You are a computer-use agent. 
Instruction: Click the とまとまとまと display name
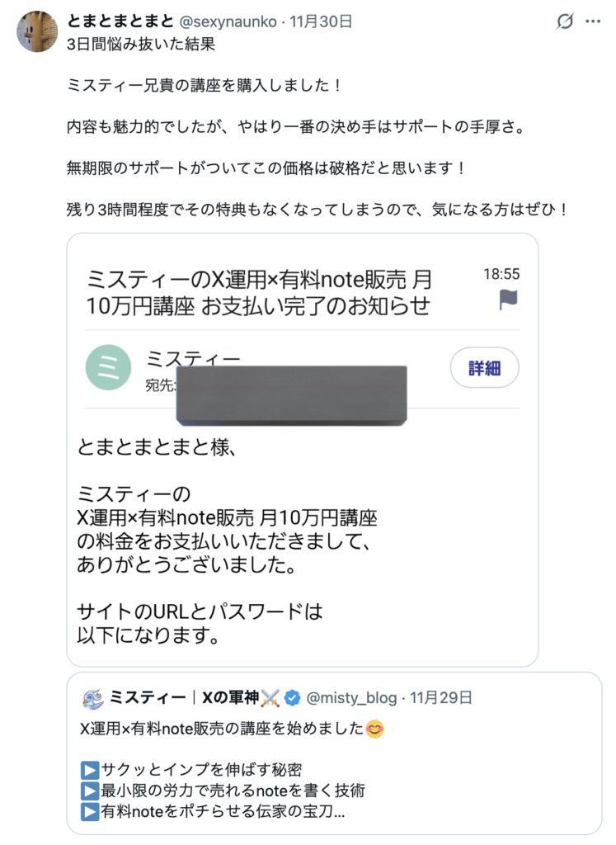119,21
